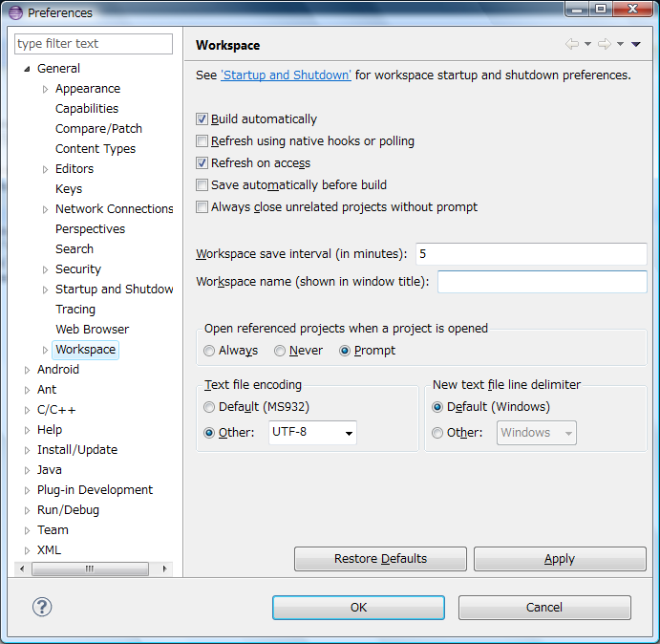Select Install/Update in the tree
Image resolution: width=660 pixels, height=644 pixels.
coord(77,450)
